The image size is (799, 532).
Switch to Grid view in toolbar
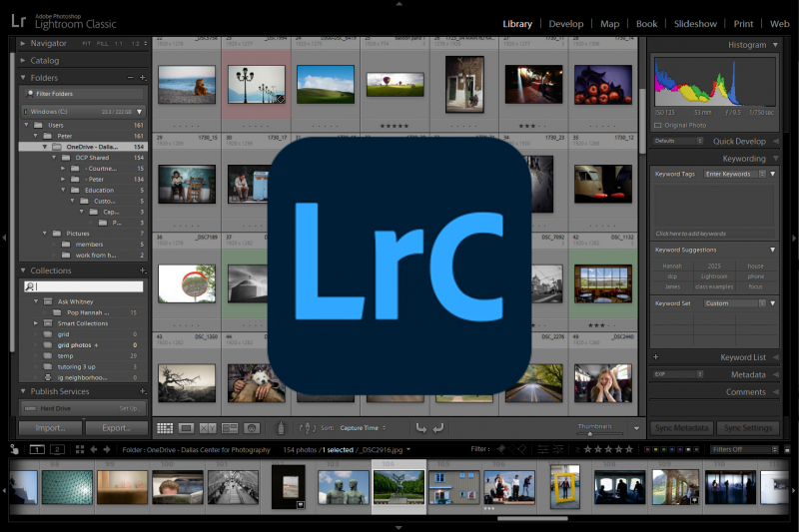click(165, 428)
